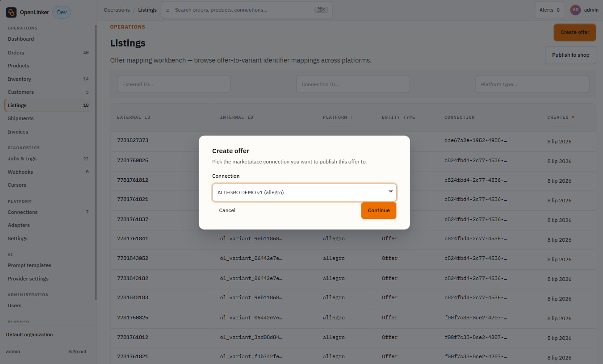Click the External ID filter field
Viewport: 603px width, 364px height.
point(174,84)
